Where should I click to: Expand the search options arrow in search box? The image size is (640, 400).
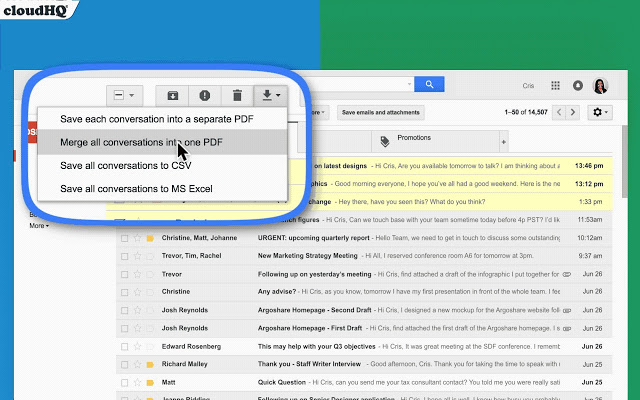click(409, 84)
